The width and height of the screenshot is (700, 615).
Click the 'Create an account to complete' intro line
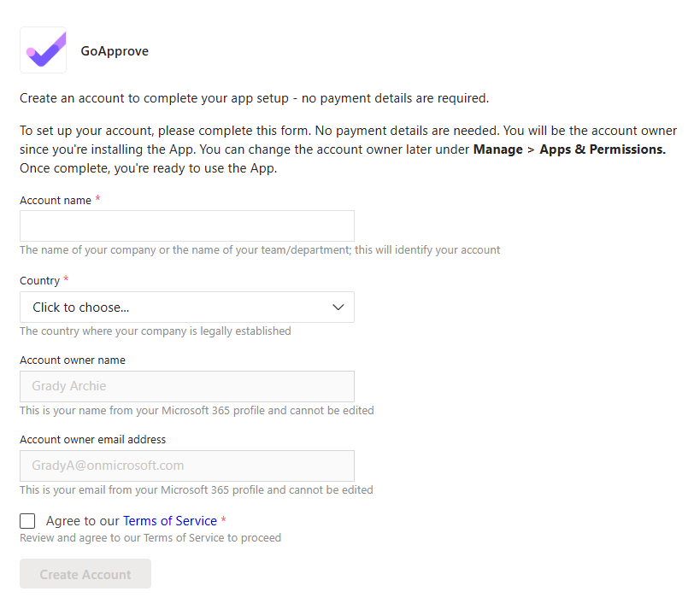[254, 98]
